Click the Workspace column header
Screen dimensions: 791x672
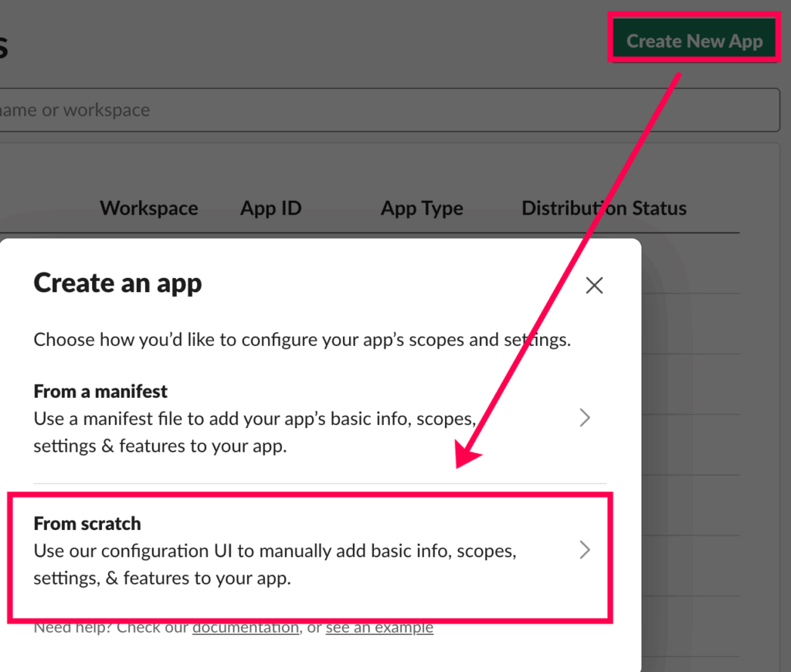(x=149, y=208)
